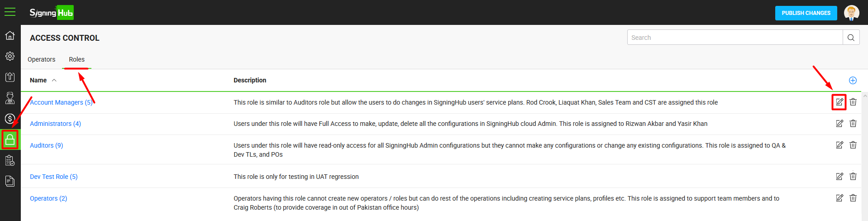This screenshot has width=868, height=221.
Task: Open the Configurations gear icon in sidebar
Action: tap(10, 56)
